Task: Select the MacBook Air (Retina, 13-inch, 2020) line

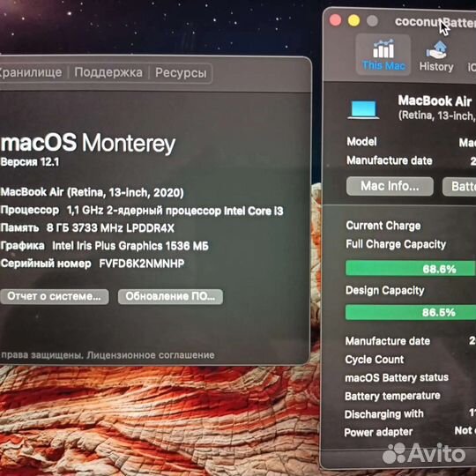Action: tap(92, 192)
